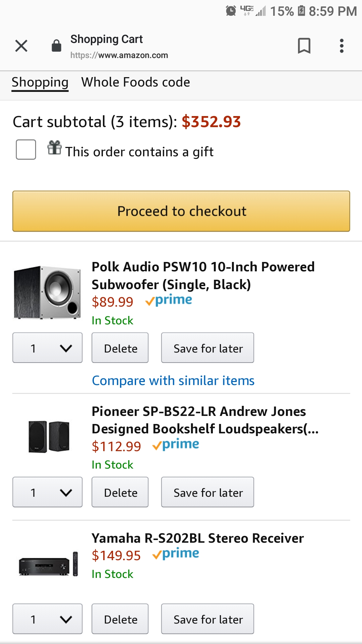This screenshot has height=644, width=362.
Task: Open Compare with similar items link
Action: 173,381
